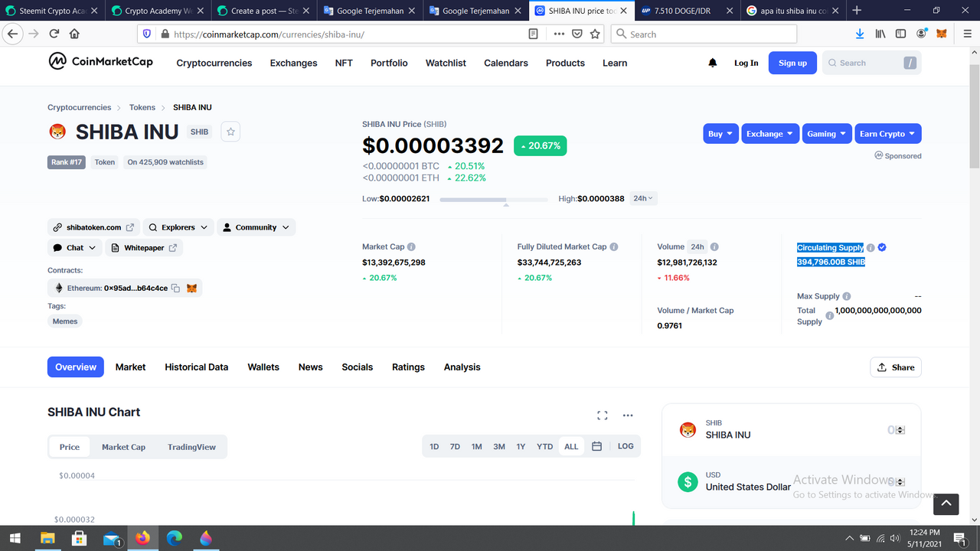The width and height of the screenshot is (980, 551).
Task: Open chart more options ellipsis
Action: pos(628,416)
